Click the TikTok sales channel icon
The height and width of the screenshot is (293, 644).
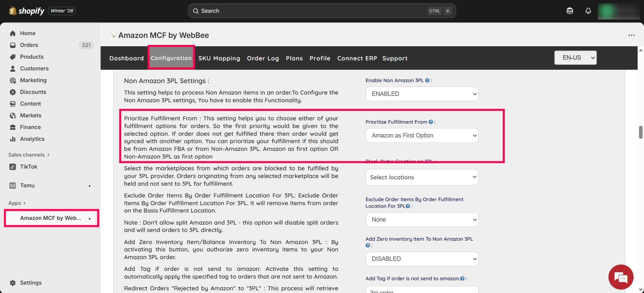13,167
